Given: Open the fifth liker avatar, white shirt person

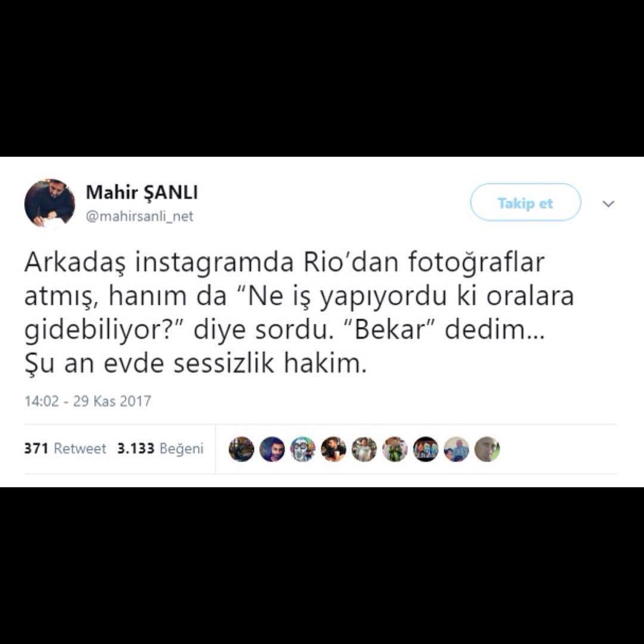Looking at the screenshot, I should coord(364,449).
